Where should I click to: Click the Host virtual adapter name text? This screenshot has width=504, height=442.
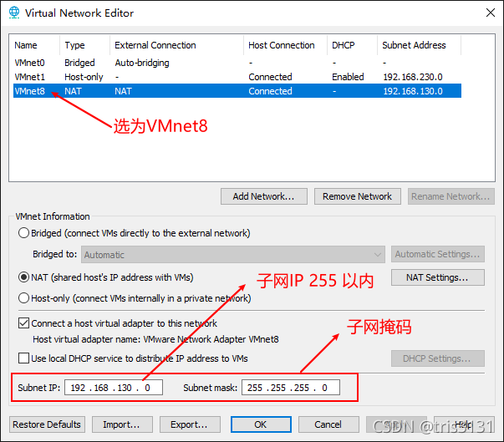[156, 339]
